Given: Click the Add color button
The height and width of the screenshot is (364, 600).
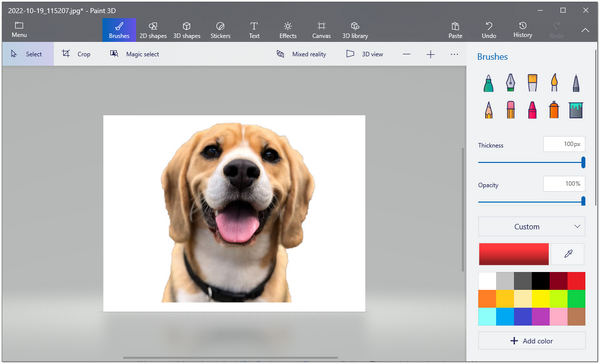Looking at the screenshot, I should [x=532, y=341].
